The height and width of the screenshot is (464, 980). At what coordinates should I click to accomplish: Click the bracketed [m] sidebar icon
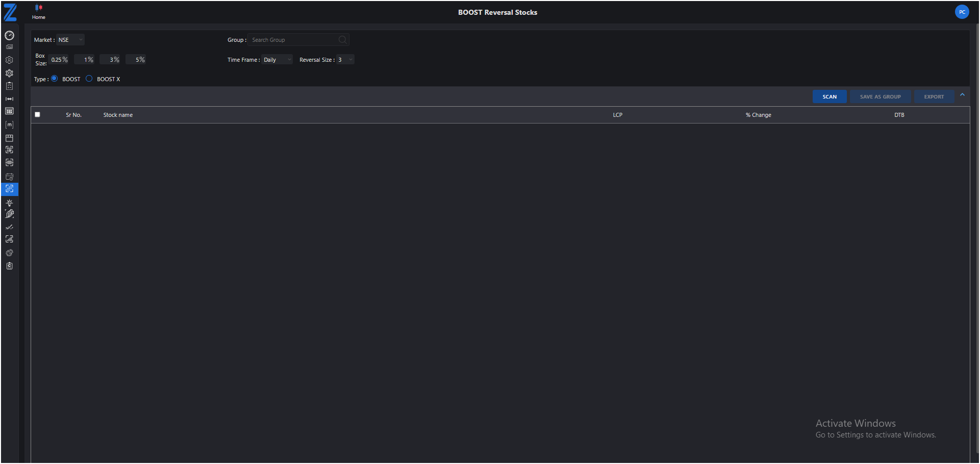[9, 125]
